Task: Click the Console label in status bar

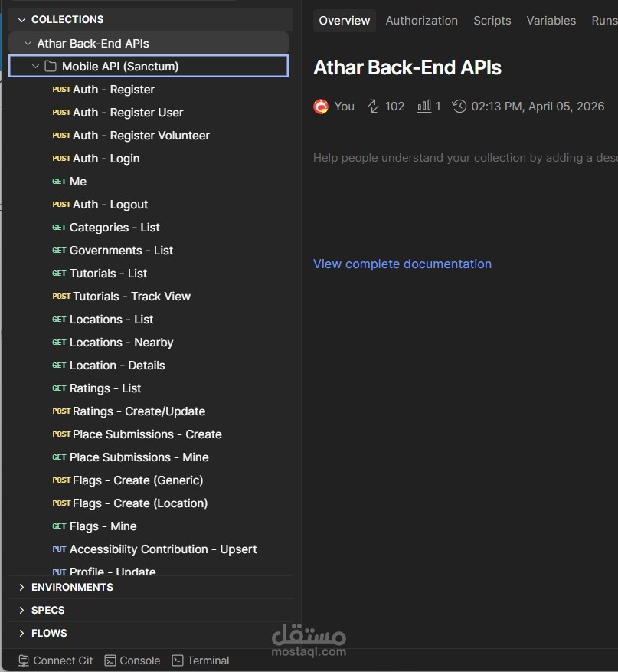Action: [x=140, y=661]
